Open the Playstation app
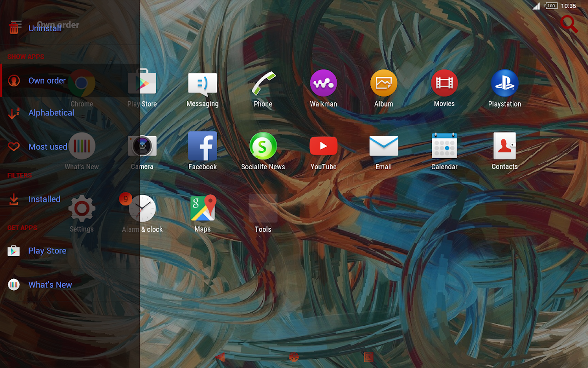 [x=504, y=89]
